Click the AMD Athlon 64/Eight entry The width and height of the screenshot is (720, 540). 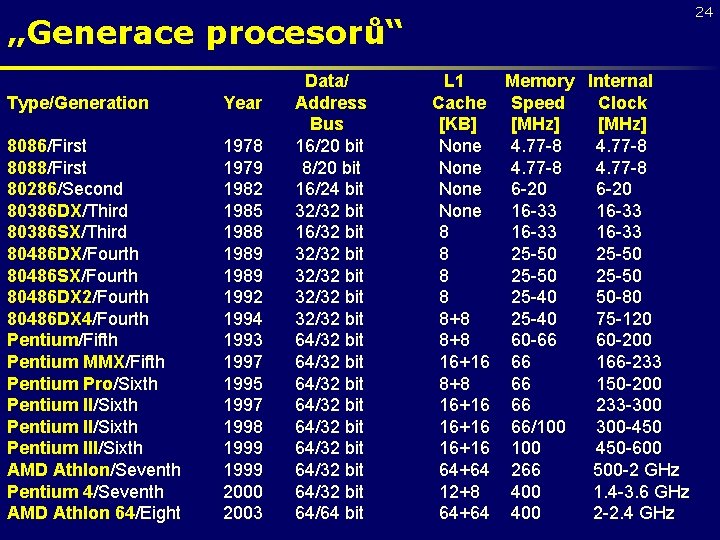coord(94,513)
